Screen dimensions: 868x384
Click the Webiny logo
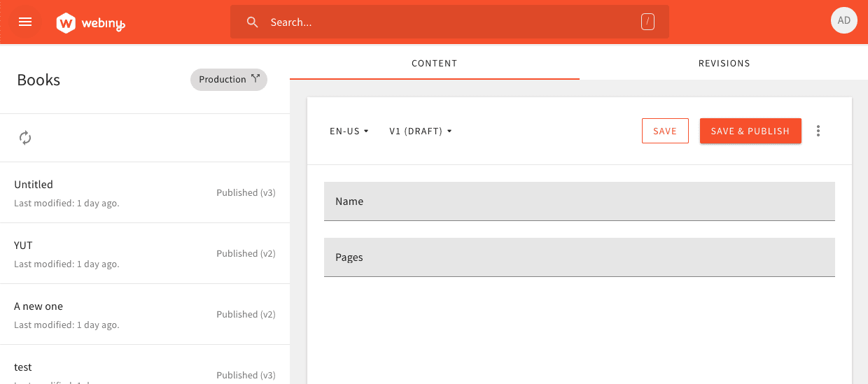90,22
